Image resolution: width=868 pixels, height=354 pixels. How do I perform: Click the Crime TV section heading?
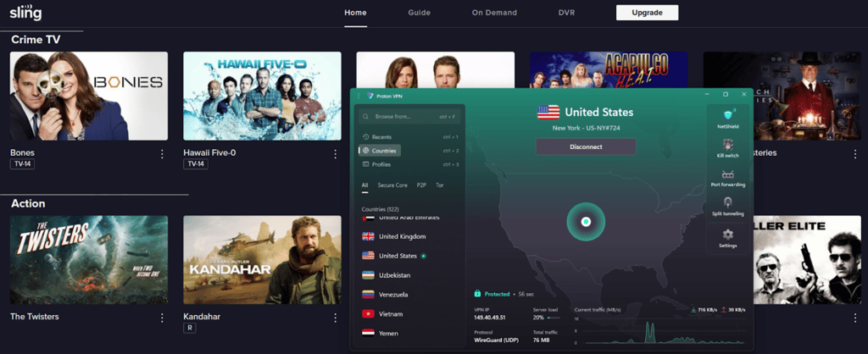[x=36, y=40]
